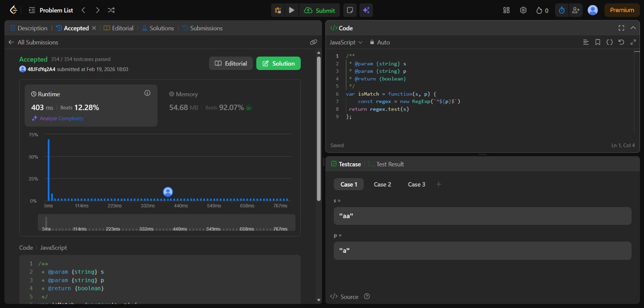Open settings gear in top bar
The image size is (644, 308).
pyautogui.click(x=523, y=10)
